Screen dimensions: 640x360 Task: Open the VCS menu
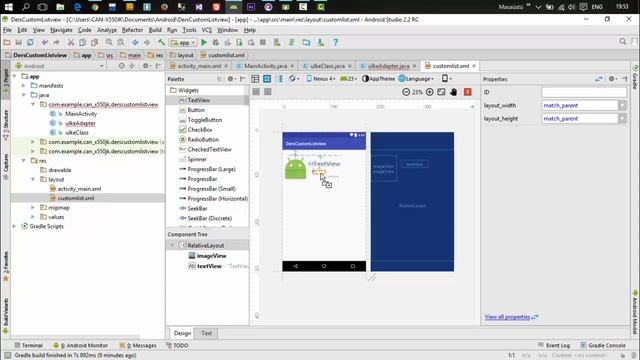point(207,30)
